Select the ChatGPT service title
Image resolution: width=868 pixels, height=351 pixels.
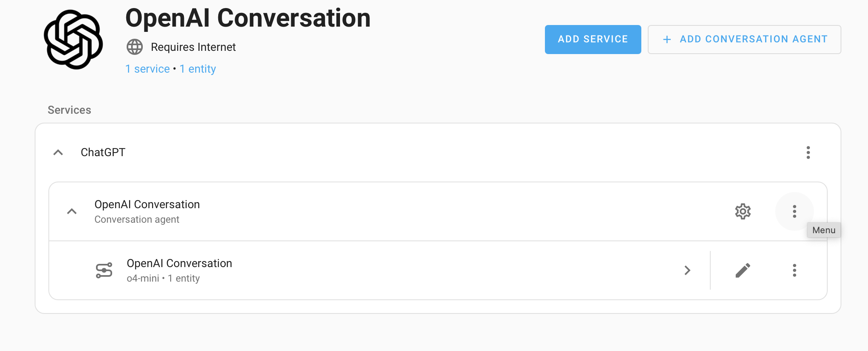click(x=103, y=153)
